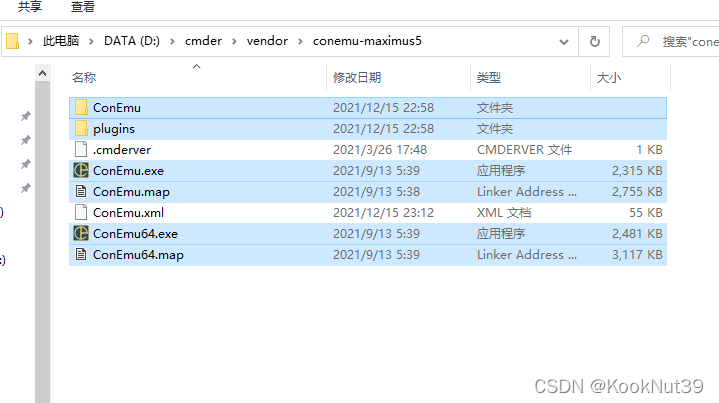Image resolution: width=719 pixels, height=403 pixels.
Task: Click the navigation pane scroll up arrow
Action: point(43,73)
